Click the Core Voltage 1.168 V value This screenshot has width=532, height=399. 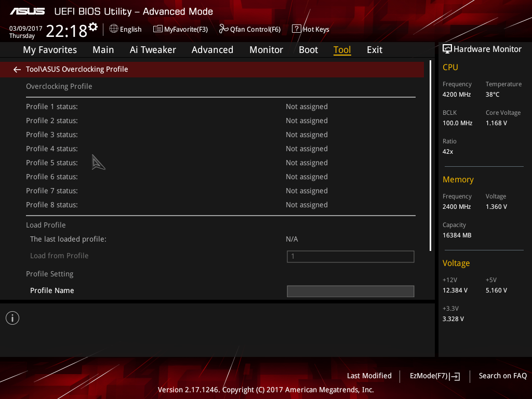[x=496, y=123]
